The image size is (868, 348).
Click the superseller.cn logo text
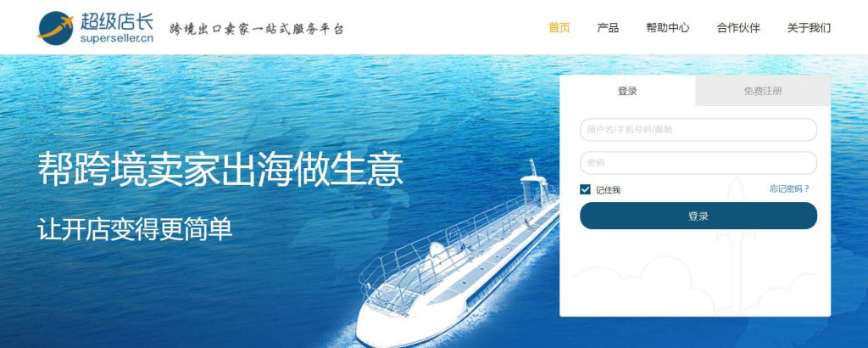coord(117,39)
